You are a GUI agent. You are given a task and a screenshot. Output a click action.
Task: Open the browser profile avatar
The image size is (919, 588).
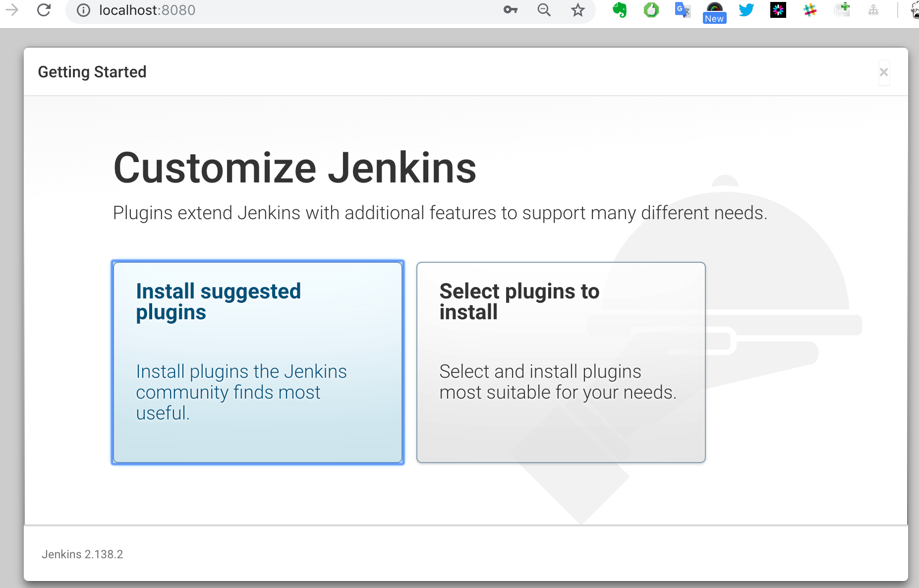[x=914, y=10]
